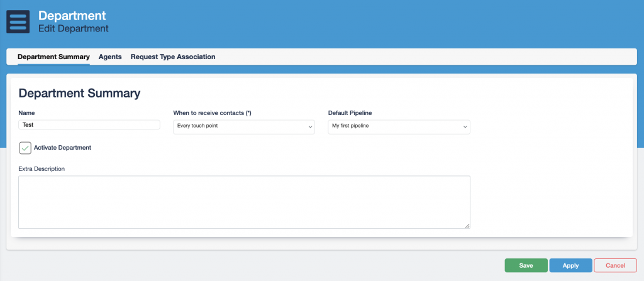Cancel editing the department
The height and width of the screenshot is (281, 644).
point(615,265)
